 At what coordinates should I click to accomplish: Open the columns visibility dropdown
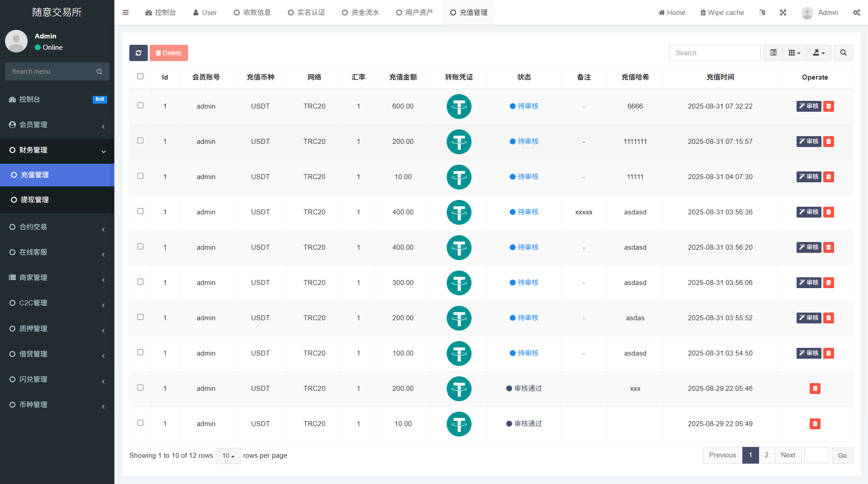794,53
